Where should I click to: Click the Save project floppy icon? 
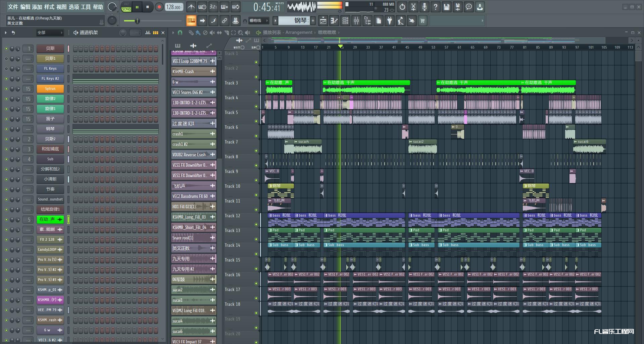(447, 7)
